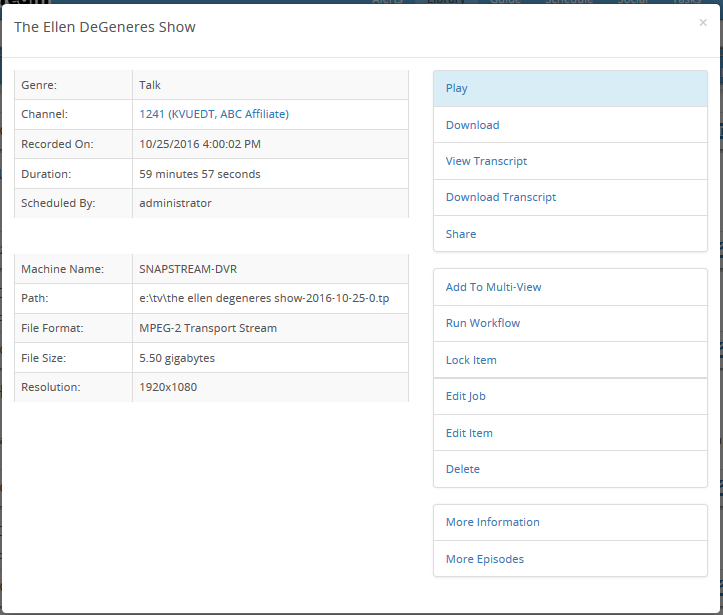The height and width of the screenshot is (615, 723).
Task: Close the Ellen DeGeneres Show dialog
Action: 703,23
